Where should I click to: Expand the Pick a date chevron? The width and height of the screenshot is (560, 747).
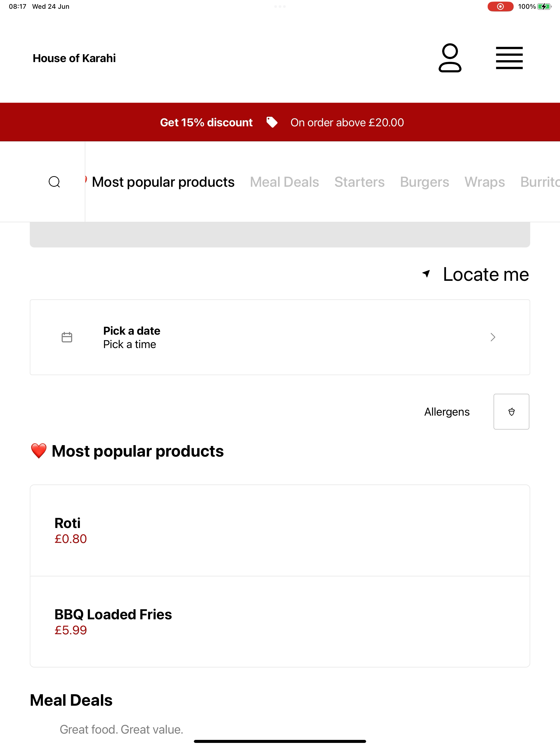(493, 337)
